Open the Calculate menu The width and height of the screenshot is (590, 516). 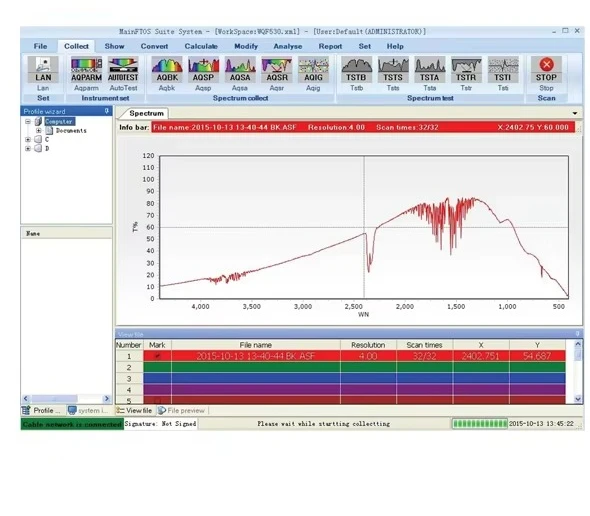201,46
